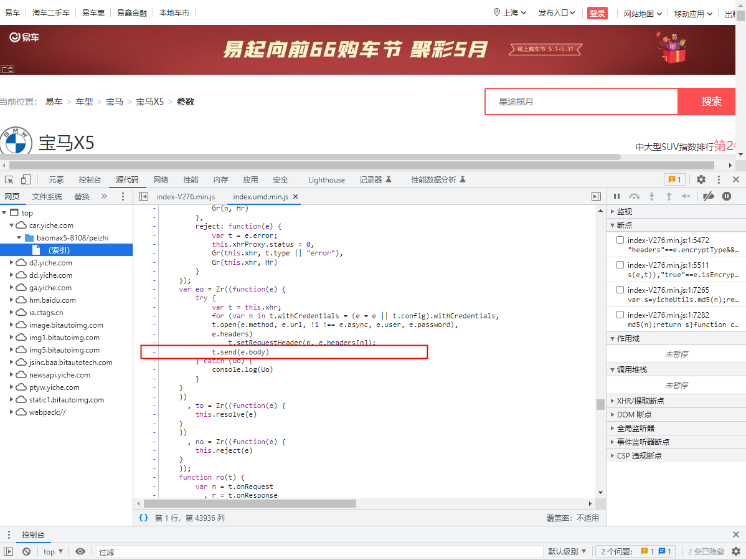The image size is (746, 560).
Task: Click pretty print braces icon
Action: pyautogui.click(x=143, y=518)
